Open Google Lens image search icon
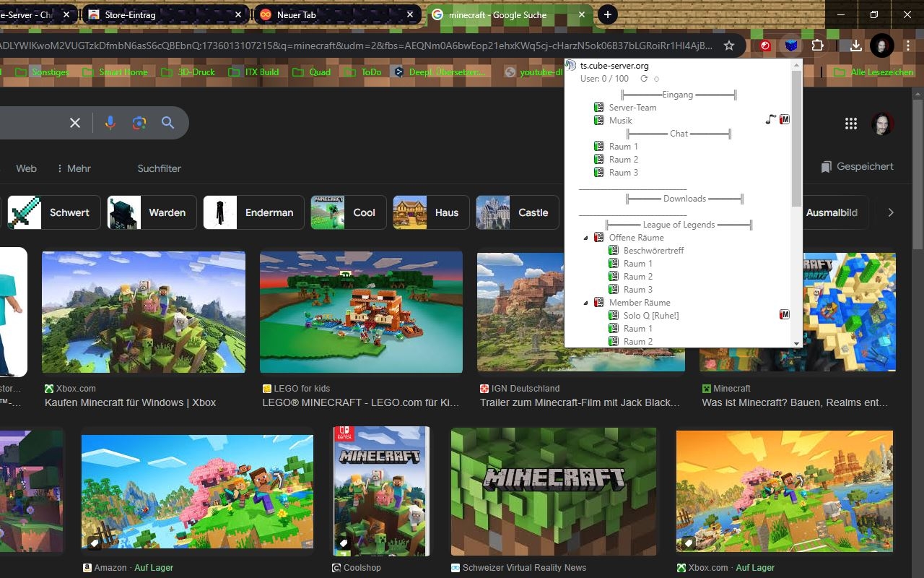 (139, 123)
